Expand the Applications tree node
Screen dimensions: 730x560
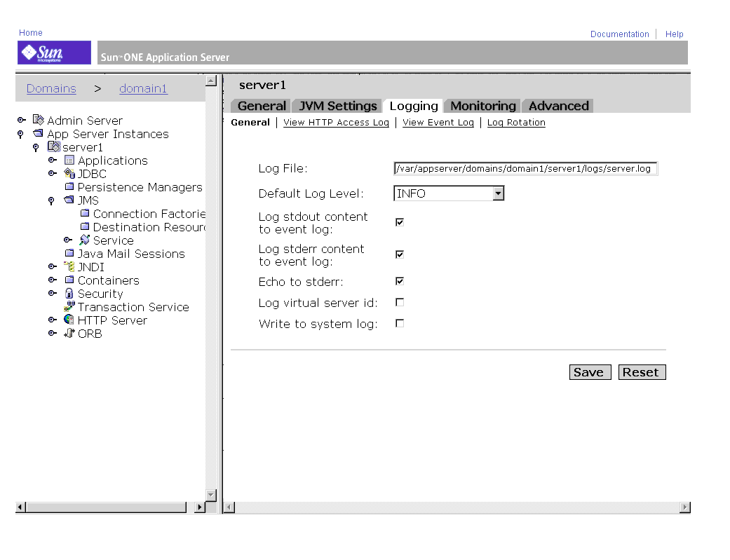pyautogui.click(x=53, y=160)
